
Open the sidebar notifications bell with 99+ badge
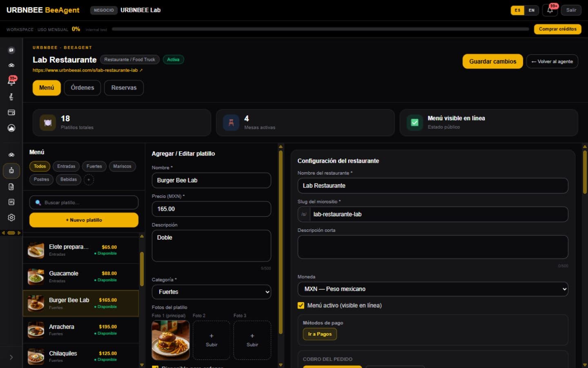[11, 81]
